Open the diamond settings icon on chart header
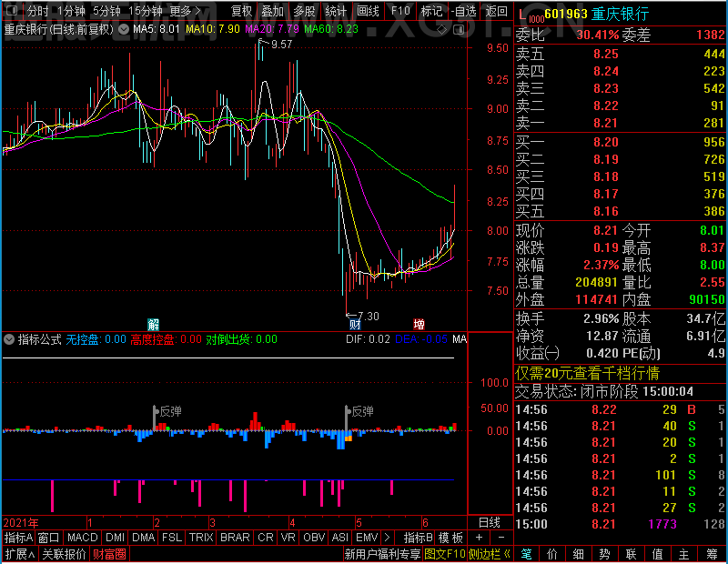The height and width of the screenshot is (564, 728). (442, 30)
